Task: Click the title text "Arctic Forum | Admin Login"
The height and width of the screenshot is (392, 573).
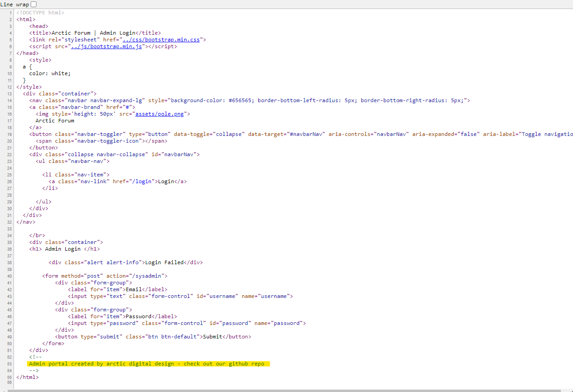Action: pyautogui.click(x=93, y=33)
